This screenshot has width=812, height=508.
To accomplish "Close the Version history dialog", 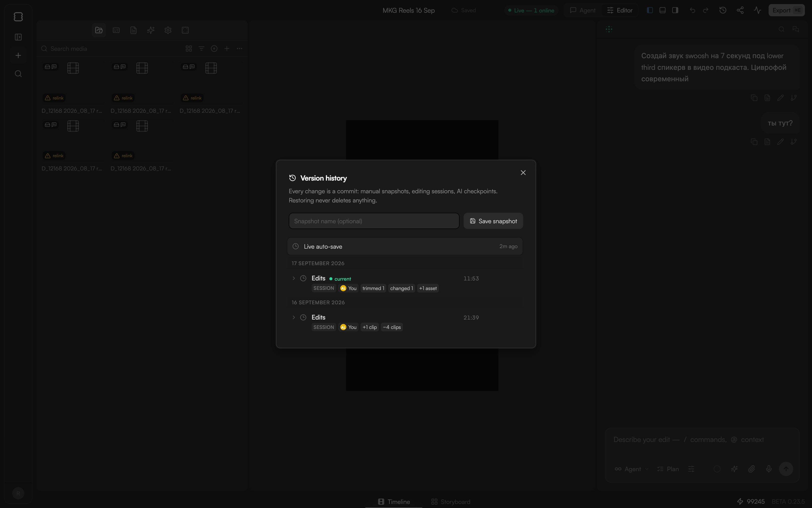I will 523,173.
